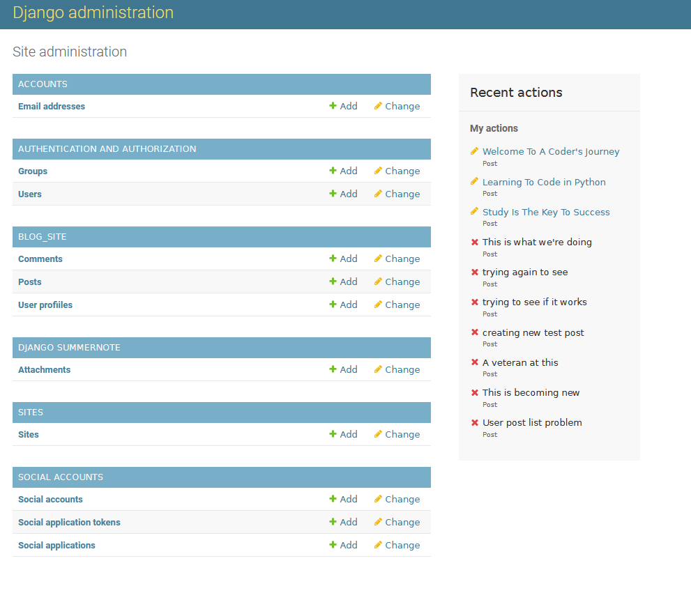Viewport: 691px width, 616px height.
Task: Click the plus icon to add Attachments
Action: click(x=333, y=369)
